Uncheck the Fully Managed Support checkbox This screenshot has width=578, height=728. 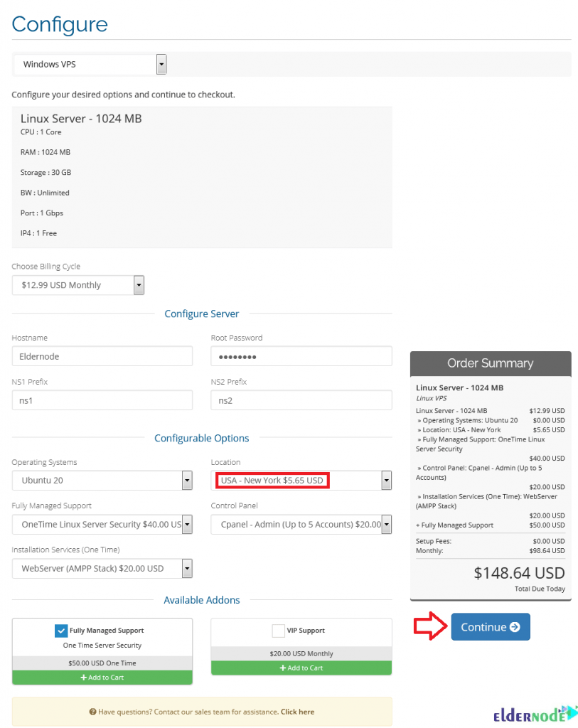point(61,631)
